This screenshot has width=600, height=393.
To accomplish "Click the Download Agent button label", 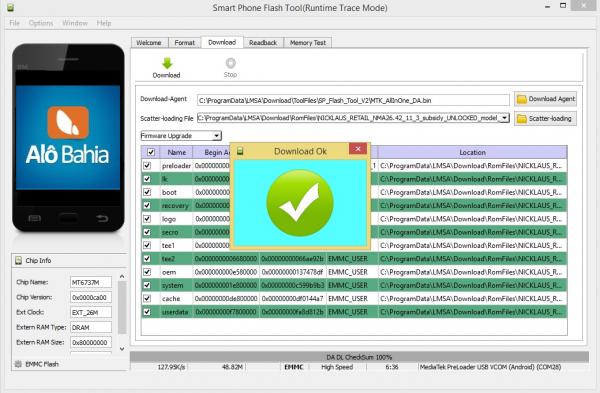I will pos(552,99).
